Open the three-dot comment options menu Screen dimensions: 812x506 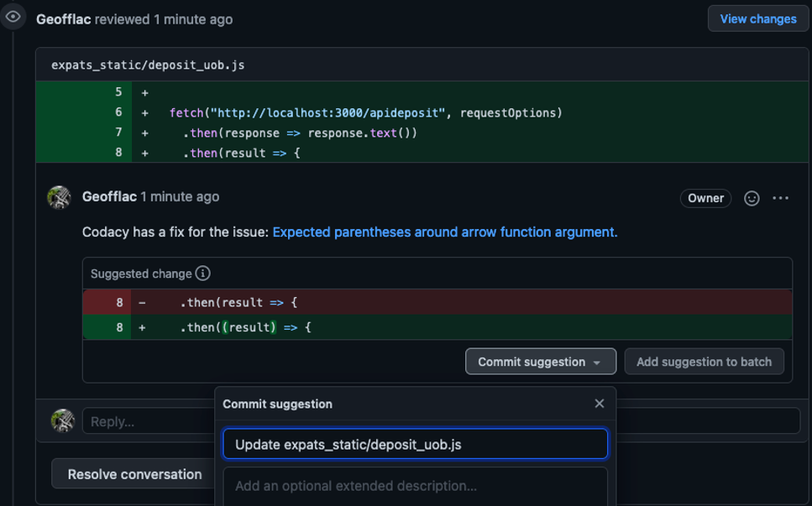(780, 198)
